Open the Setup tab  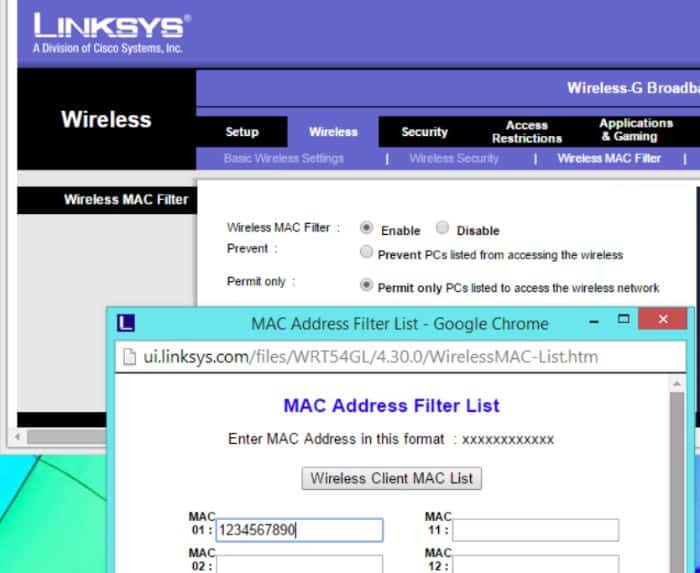pos(242,132)
